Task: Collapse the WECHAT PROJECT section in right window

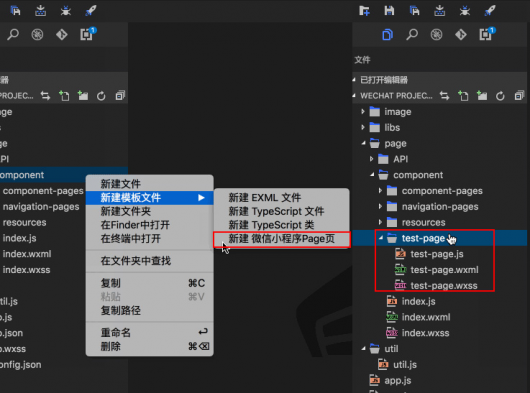Action: coord(354,96)
